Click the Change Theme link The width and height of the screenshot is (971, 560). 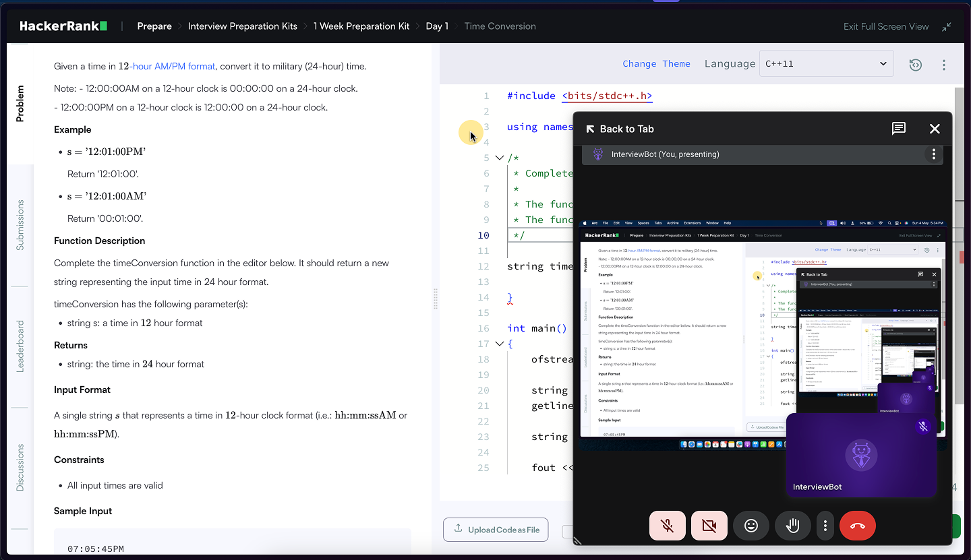pyautogui.click(x=657, y=63)
